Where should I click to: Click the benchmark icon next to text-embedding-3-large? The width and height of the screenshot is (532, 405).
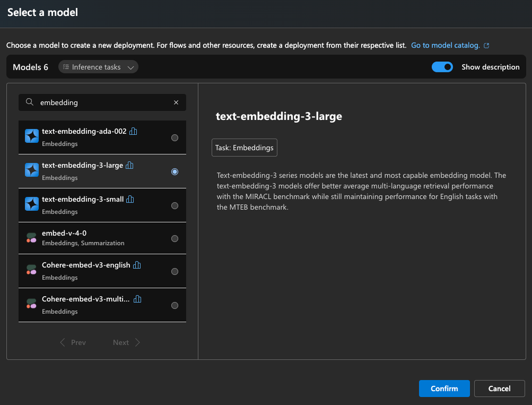(129, 165)
